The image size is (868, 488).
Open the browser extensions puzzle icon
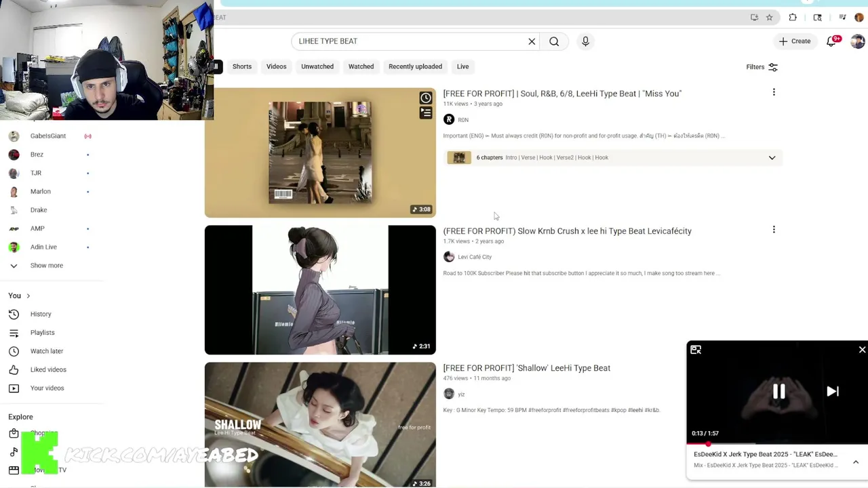(793, 18)
